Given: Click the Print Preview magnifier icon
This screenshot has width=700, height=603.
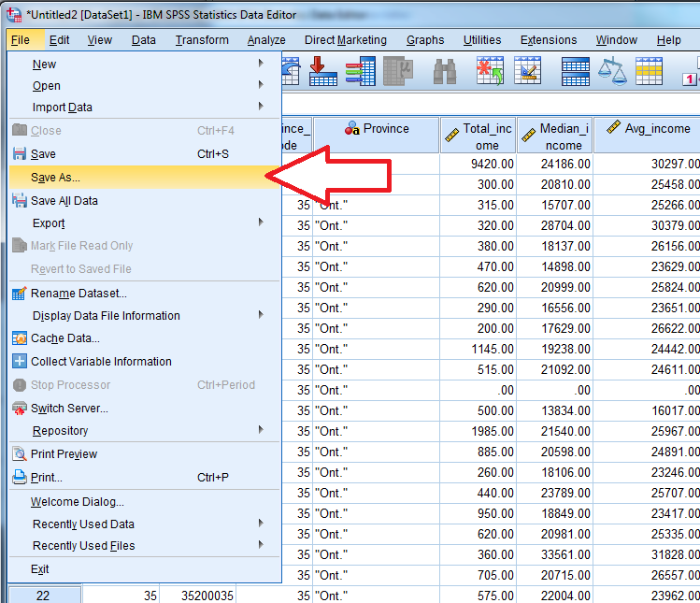Looking at the screenshot, I should pyautogui.click(x=20, y=453).
